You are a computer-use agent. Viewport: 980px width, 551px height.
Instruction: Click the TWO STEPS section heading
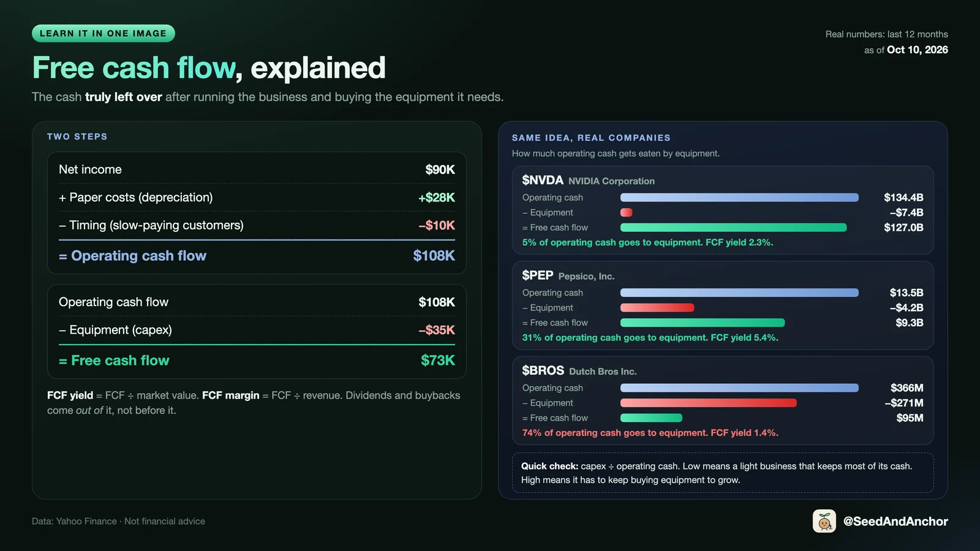pyautogui.click(x=77, y=137)
